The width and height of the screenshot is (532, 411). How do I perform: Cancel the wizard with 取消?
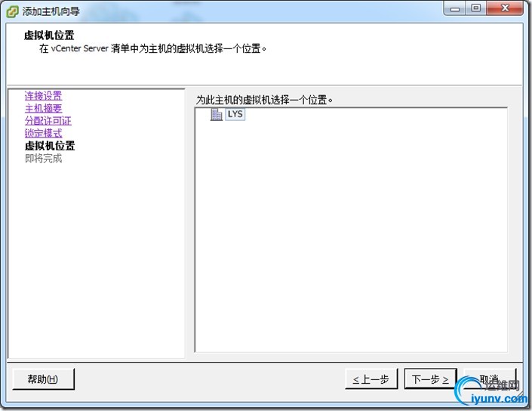tap(490, 379)
